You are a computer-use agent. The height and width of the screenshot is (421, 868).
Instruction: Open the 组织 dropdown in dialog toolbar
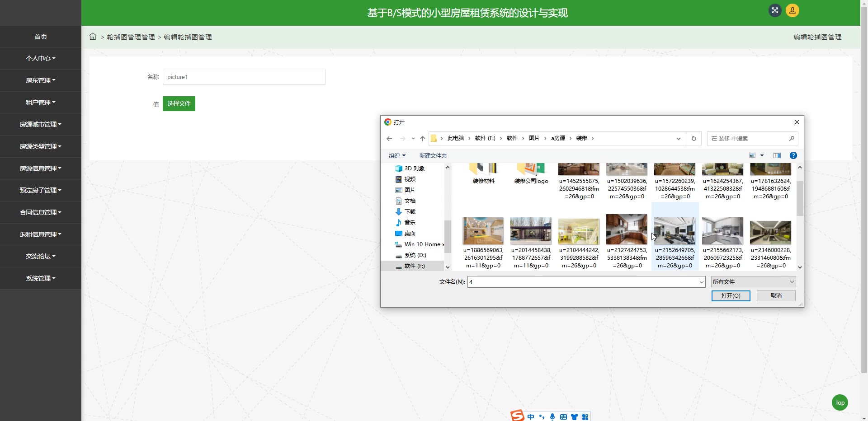coord(397,156)
